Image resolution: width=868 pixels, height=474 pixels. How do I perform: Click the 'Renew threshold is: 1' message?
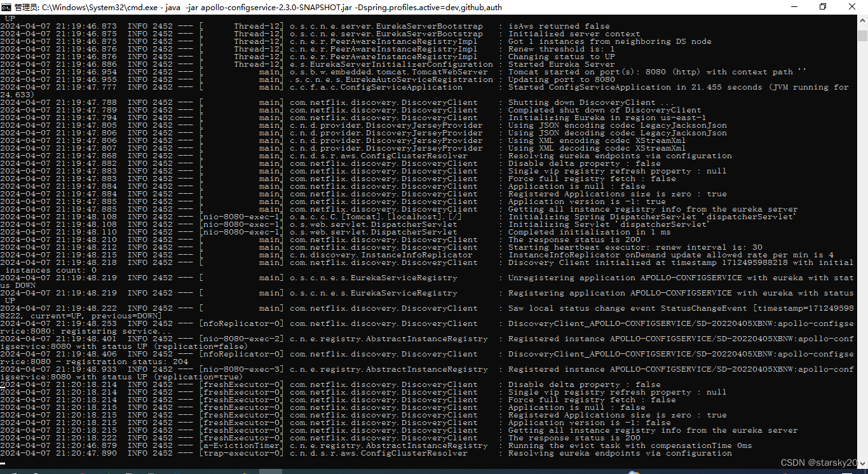click(561, 49)
